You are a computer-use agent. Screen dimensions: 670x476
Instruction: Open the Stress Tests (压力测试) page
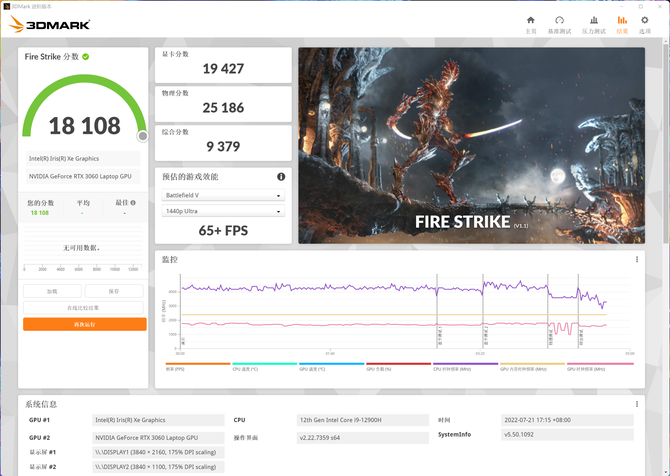pos(593,24)
